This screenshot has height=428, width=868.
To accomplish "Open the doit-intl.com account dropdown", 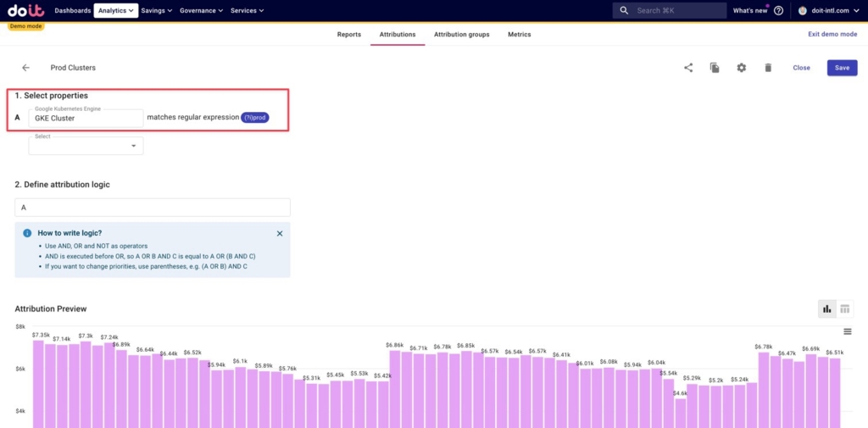I will 828,10.
